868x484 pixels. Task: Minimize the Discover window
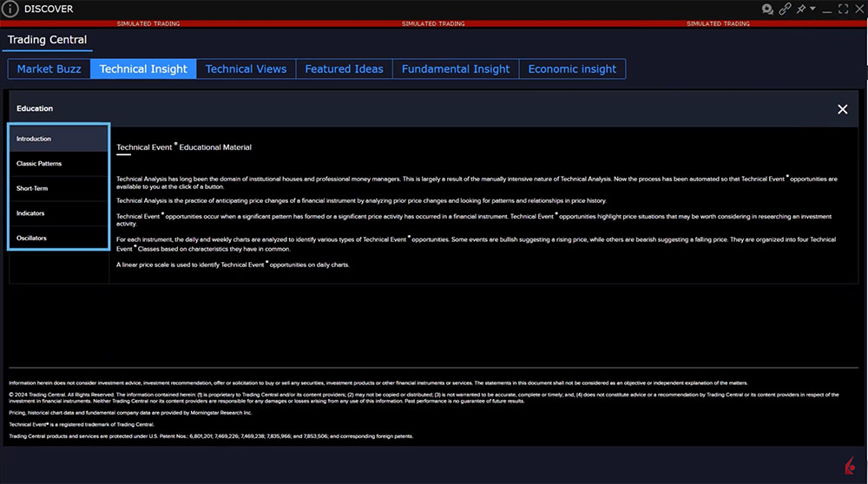827,11
